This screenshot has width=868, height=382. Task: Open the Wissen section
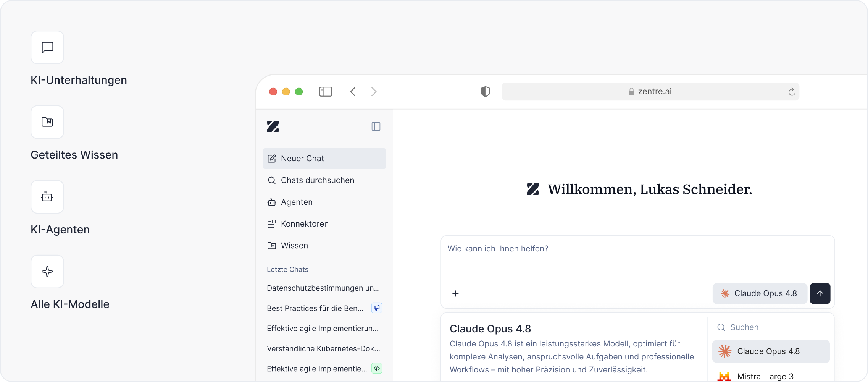tap(324, 246)
